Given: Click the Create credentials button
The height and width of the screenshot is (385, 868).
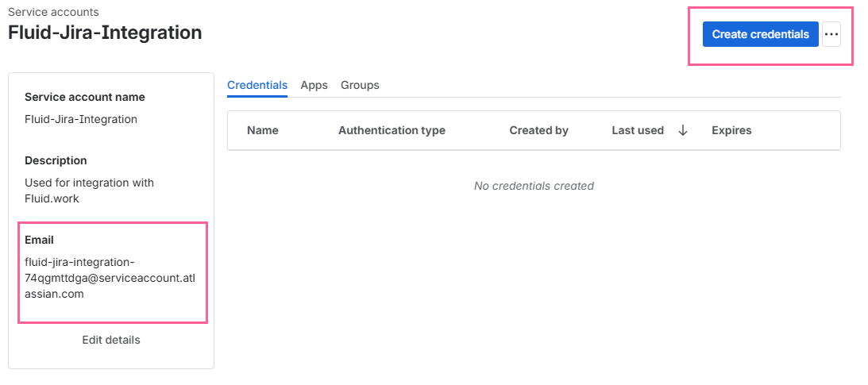Looking at the screenshot, I should tap(760, 34).
